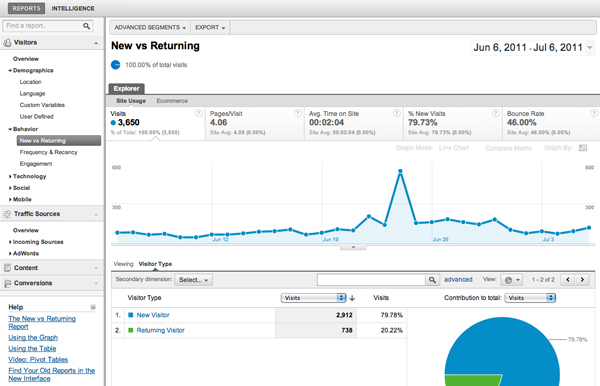Switch to the Intelligence tab

73,8
